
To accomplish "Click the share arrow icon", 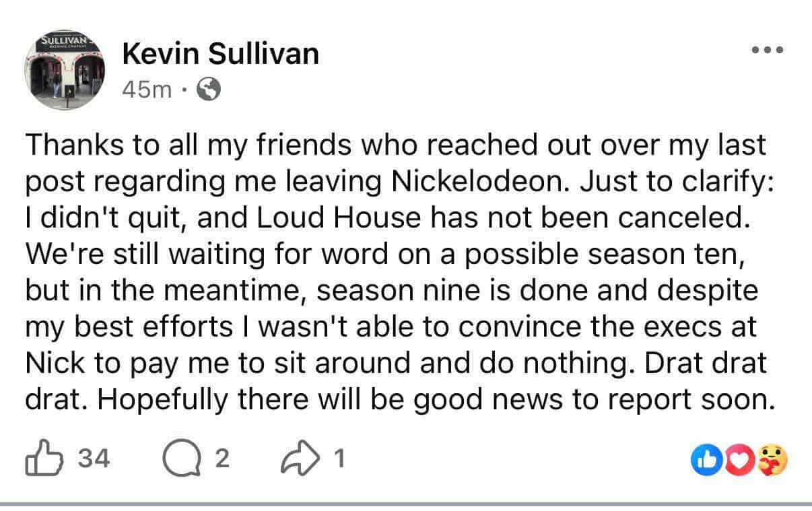I will point(301,459).
